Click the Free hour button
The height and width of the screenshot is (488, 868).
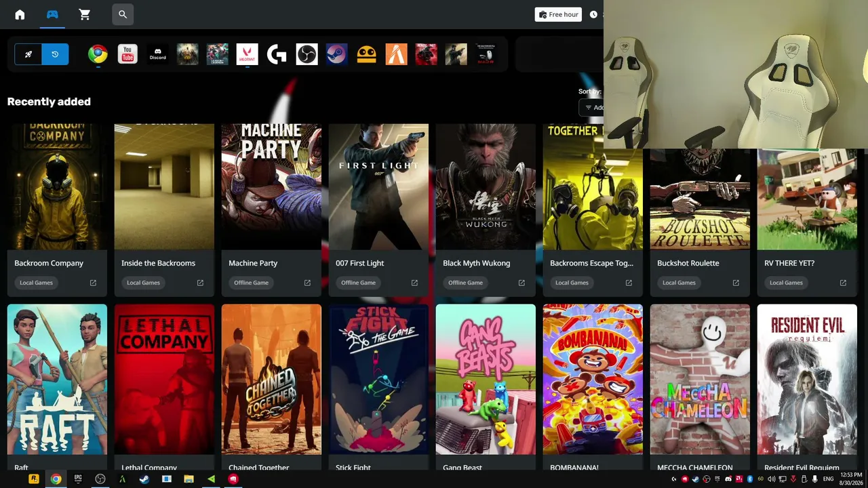(558, 14)
